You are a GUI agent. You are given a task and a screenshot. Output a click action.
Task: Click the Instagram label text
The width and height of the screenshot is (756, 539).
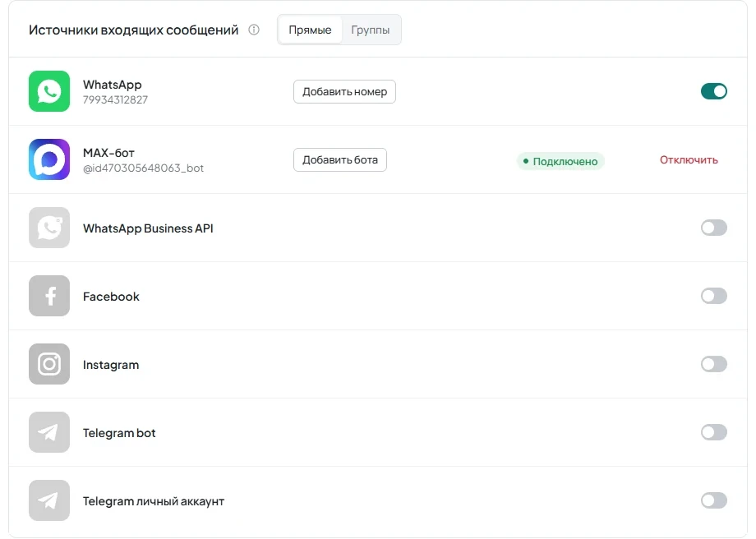[111, 365]
